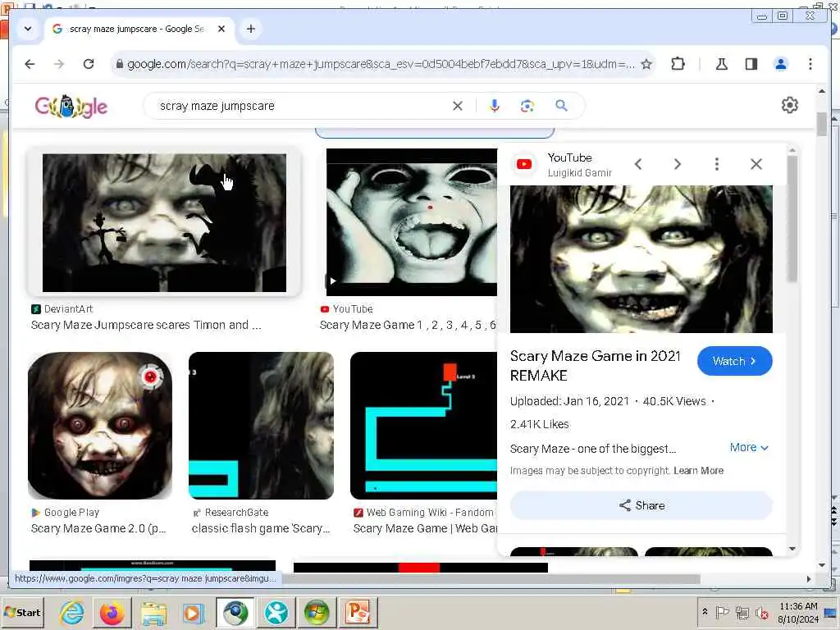Open the Google Play source label
The height and width of the screenshot is (630, 840).
(66, 513)
